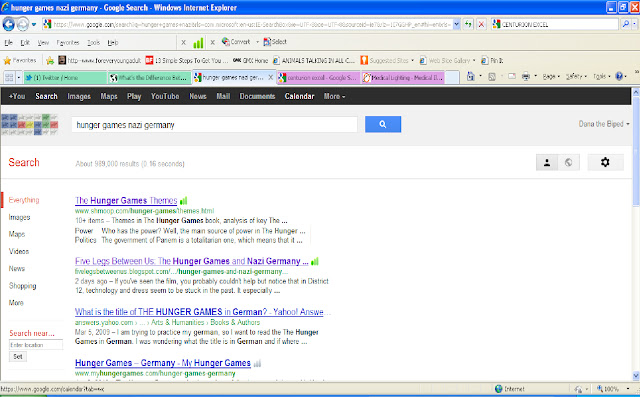Open a new blank tab
The image size is (640, 397).
pos(452,77)
